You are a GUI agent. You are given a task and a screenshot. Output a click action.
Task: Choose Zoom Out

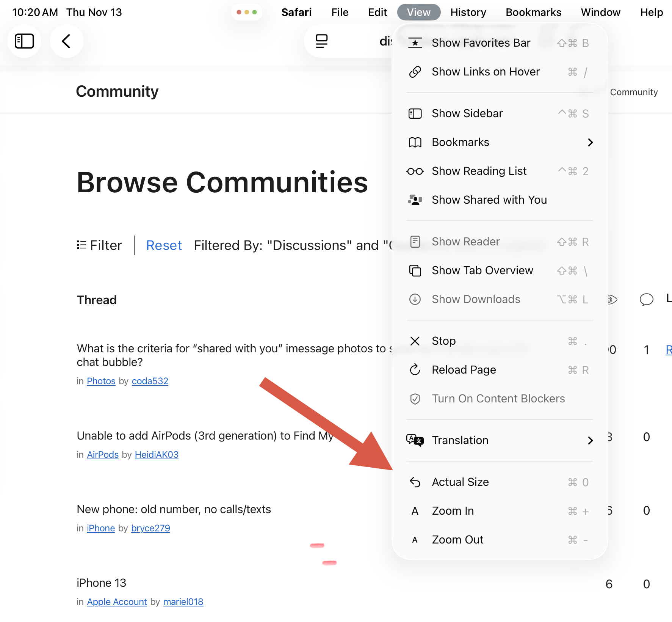500,540
